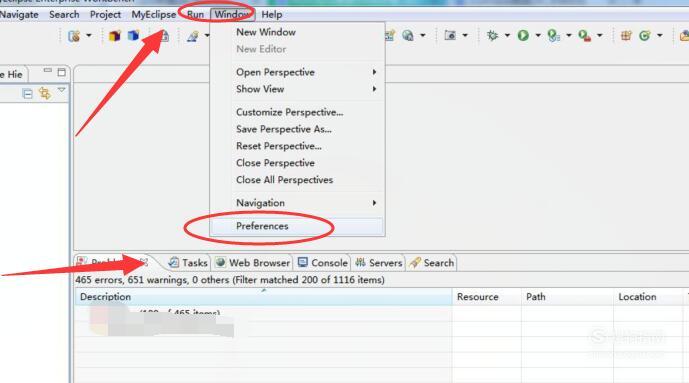Expand Show View submenu
This screenshot has width=689, height=383.
pos(297,89)
